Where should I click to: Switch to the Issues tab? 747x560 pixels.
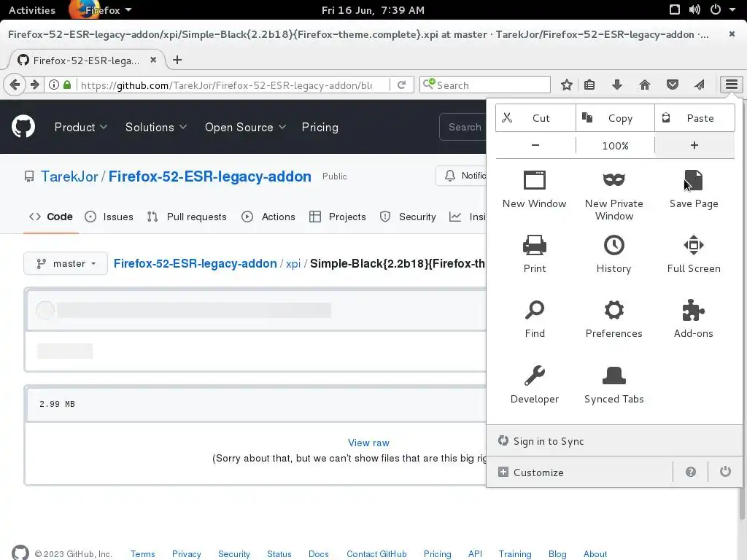109,217
